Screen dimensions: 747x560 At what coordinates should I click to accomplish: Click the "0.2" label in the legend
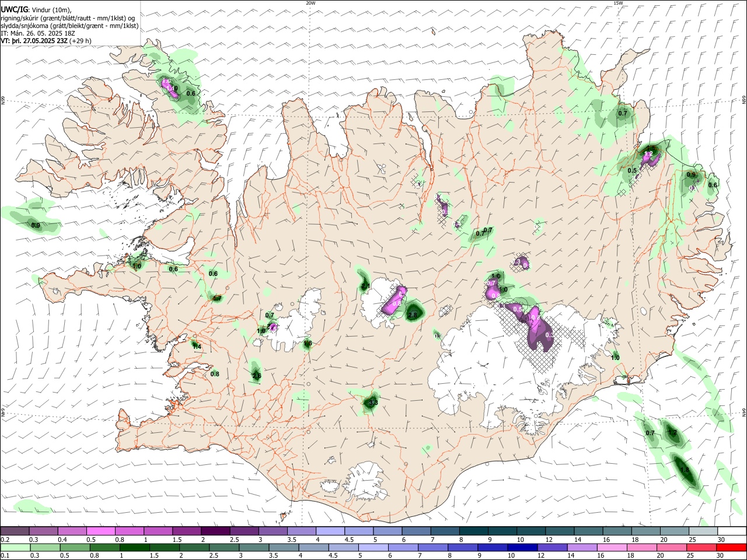click(x=5, y=540)
